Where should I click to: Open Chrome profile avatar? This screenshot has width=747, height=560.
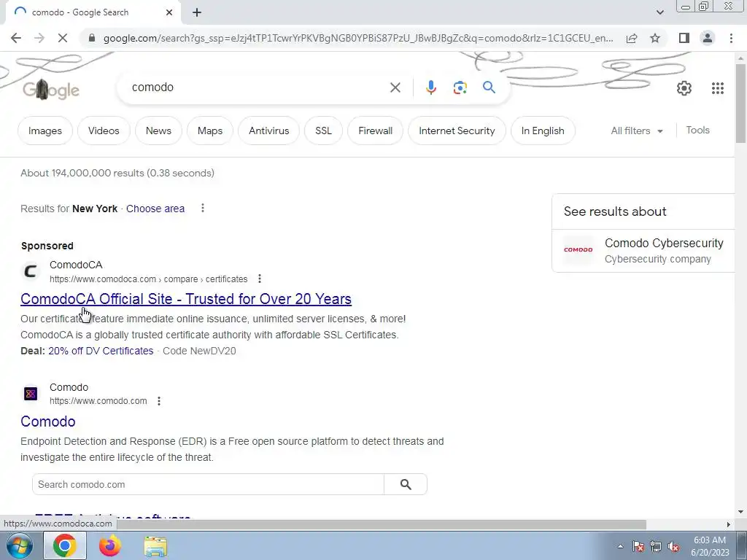[708, 38]
